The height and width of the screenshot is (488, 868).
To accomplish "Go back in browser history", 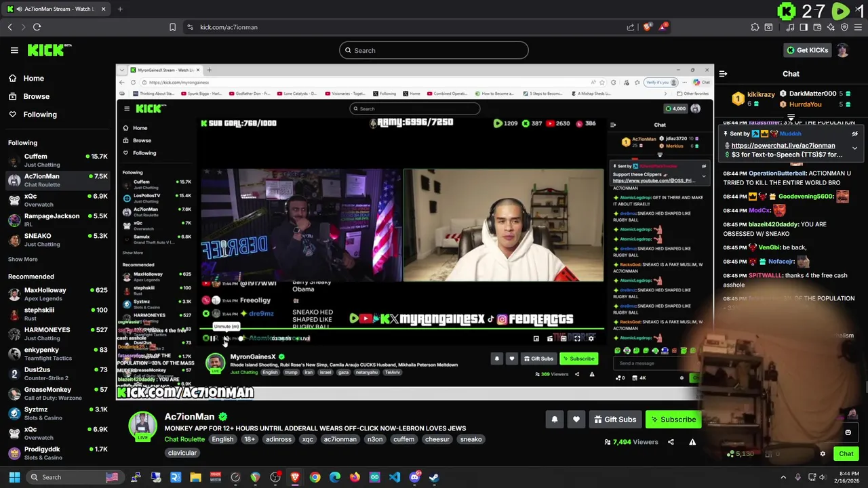I will [9, 27].
